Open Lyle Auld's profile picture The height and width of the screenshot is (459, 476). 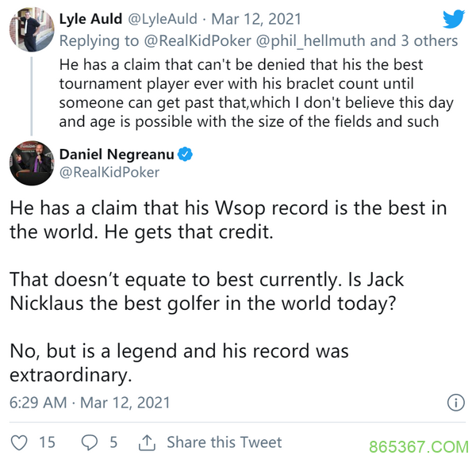32,29
